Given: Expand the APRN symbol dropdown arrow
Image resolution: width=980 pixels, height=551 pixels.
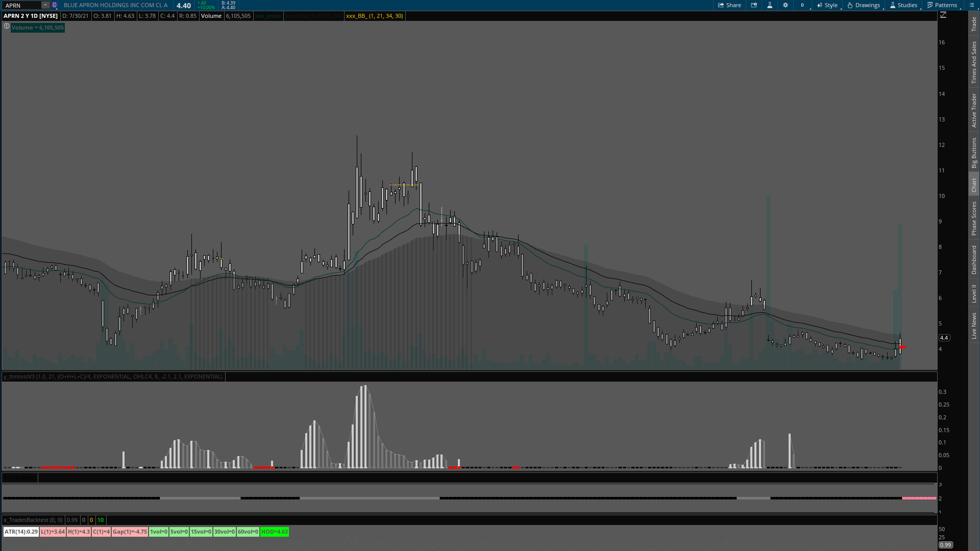Looking at the screenshot, I should click(x=45, y=5).
